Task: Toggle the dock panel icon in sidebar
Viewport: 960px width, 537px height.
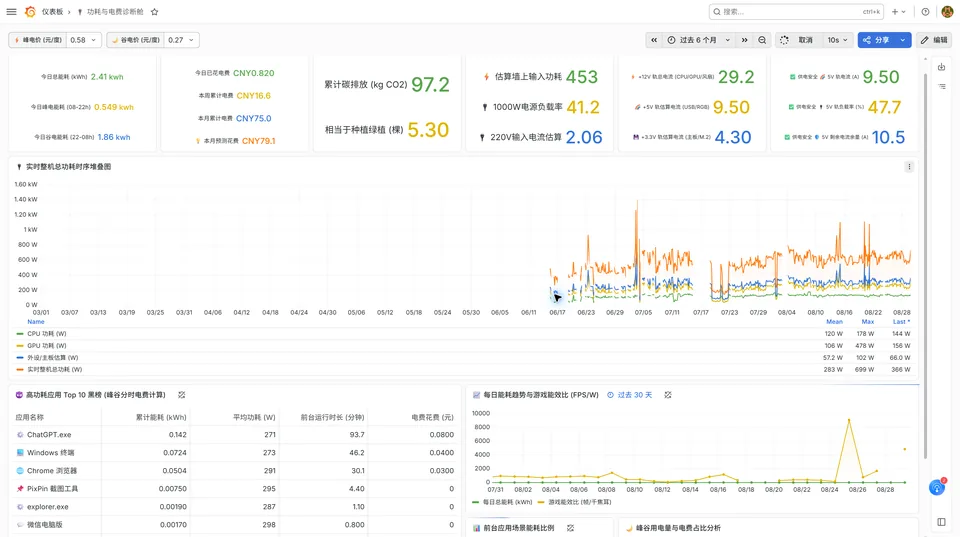Action: [x=942, y=522]
